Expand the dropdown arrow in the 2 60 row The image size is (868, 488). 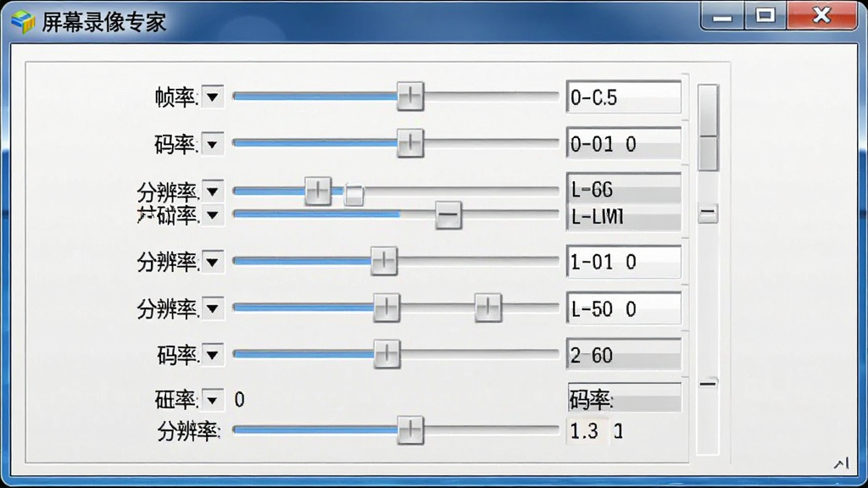coord(213,355)
